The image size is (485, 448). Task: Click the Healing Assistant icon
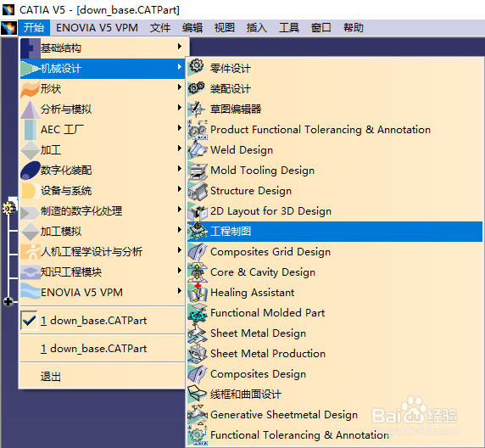(x=198, y=293)
